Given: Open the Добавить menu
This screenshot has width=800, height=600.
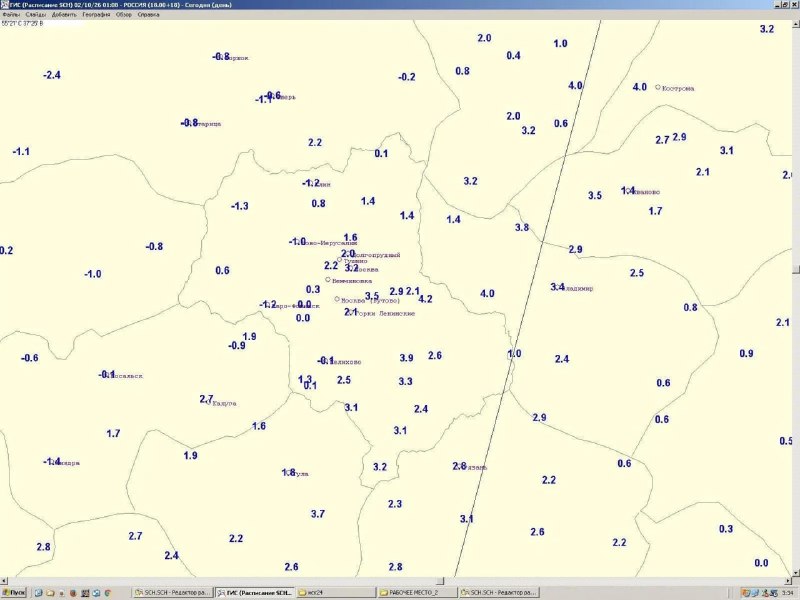Looking at the screenshot, I should tap(64, 15).
